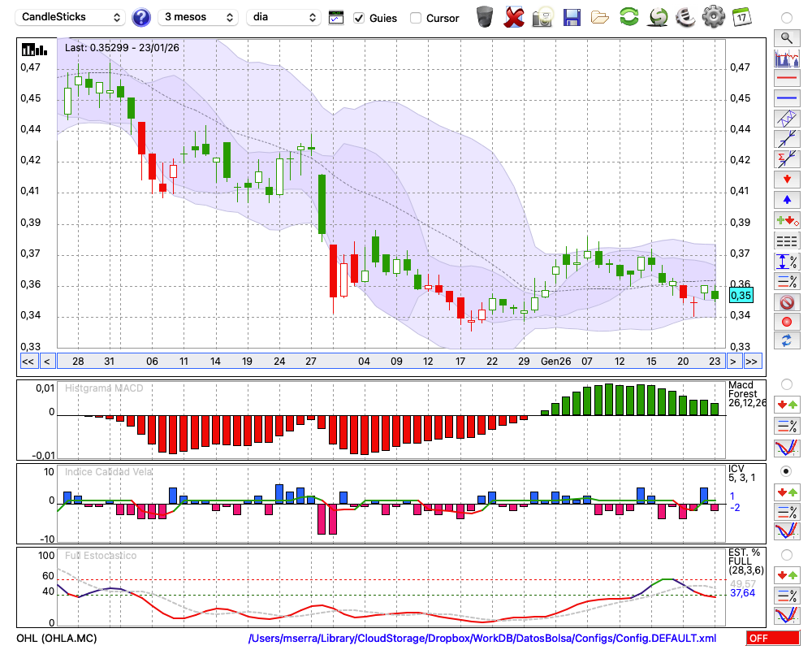Select the red horizontal line tool
812x650 pixels.
pyautogui.click(x=786, y=79)
